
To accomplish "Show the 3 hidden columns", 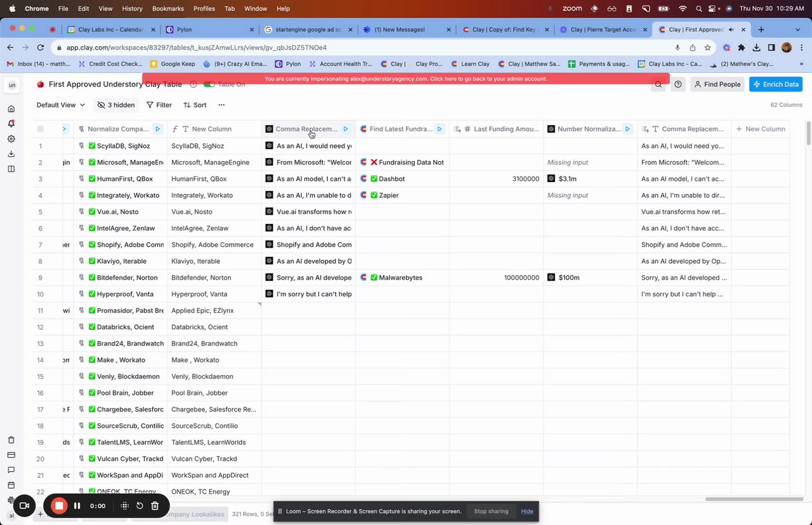I will pyautogui.click(x=115, y=105).
